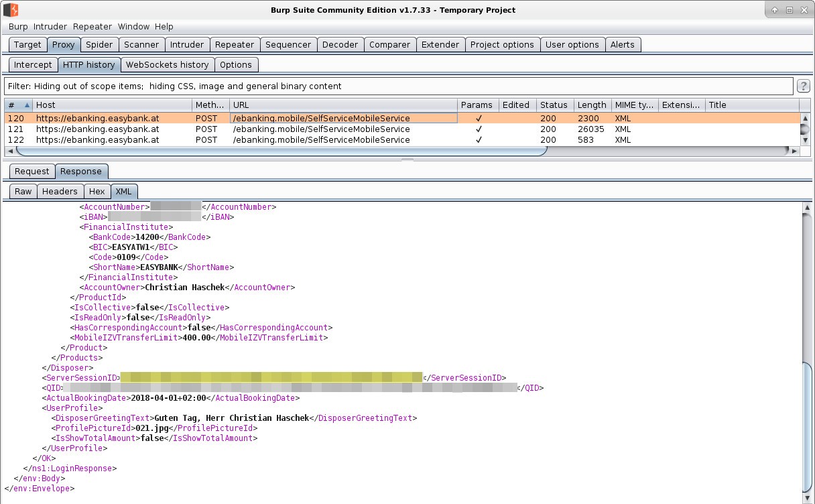Open the Help menu
The height and width of the screenshot is (504, 815).
[164, 27]
